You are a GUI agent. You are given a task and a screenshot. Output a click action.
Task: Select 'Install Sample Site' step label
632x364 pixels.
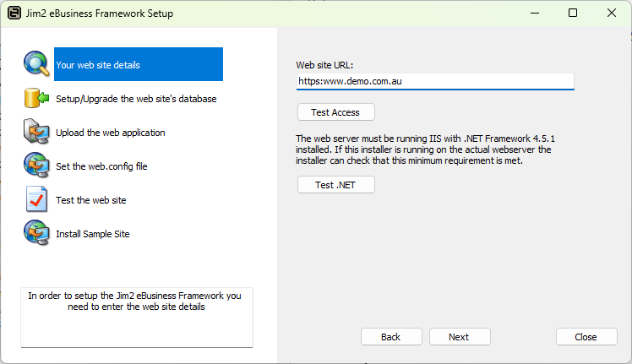(93, 234)
